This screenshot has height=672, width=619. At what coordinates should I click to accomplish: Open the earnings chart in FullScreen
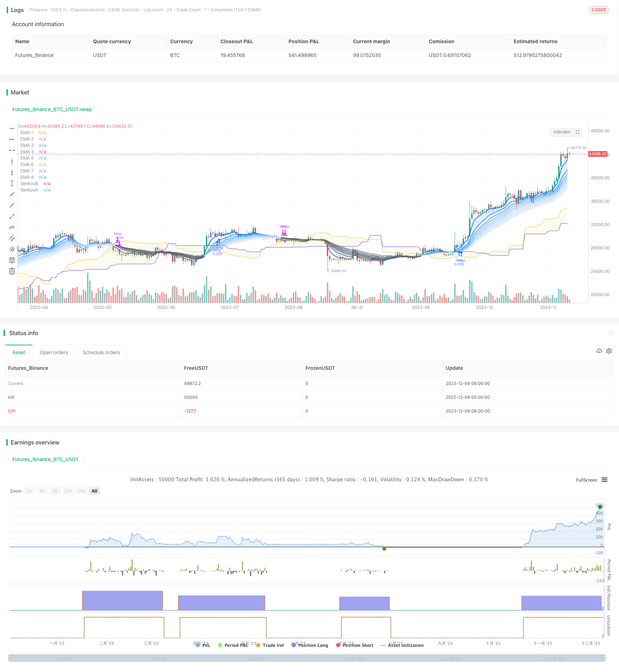(586, 480)
